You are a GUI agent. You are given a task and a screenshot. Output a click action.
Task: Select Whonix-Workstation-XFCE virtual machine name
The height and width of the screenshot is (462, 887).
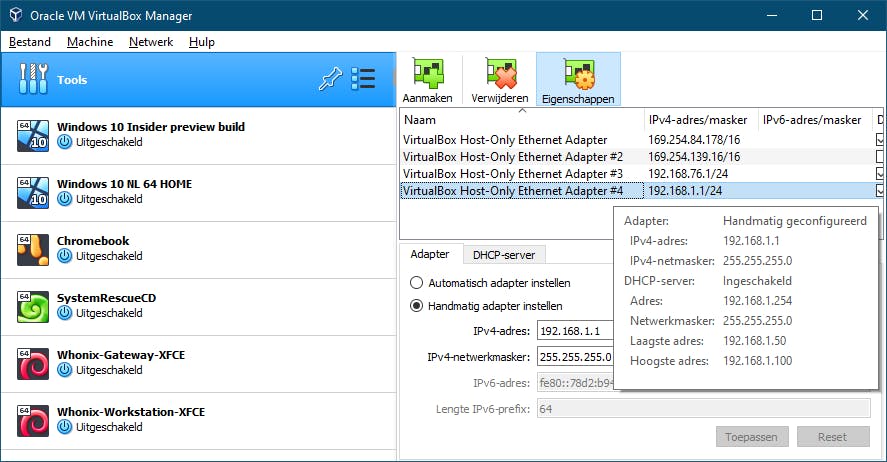tap(131, 412)
